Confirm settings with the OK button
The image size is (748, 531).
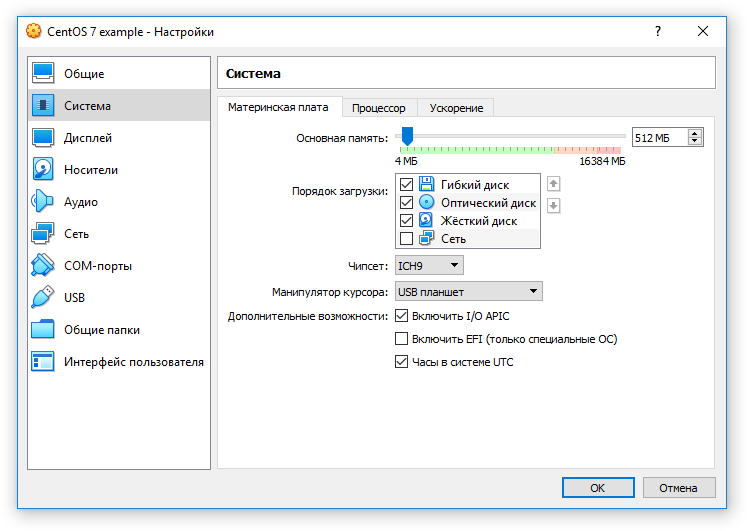coord(598,488)
